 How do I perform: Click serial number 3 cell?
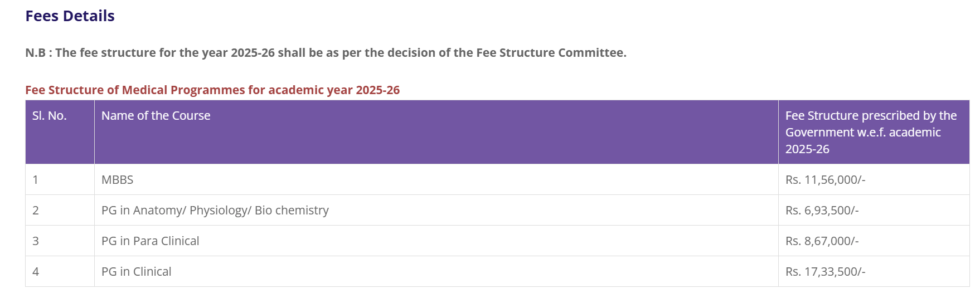pyautogui.click(x=36, y=241)
